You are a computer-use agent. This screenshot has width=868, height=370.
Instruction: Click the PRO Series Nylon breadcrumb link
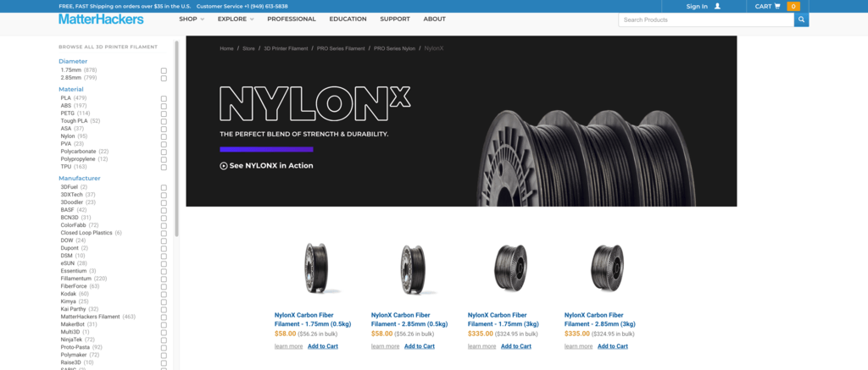pyautogui.click(x=394, y=48)
